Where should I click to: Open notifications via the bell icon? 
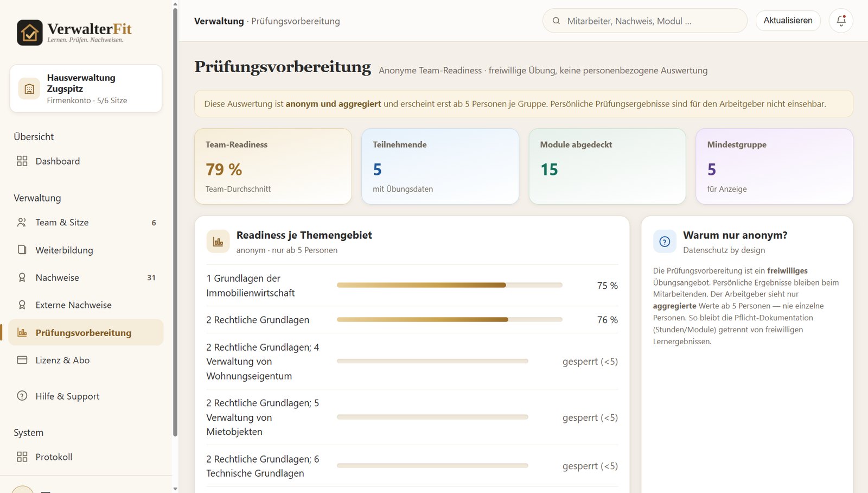tap(841, 21)
